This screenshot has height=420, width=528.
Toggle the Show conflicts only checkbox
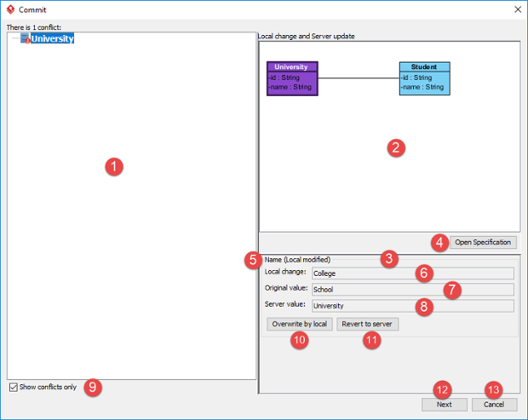(x=13, y=387)
